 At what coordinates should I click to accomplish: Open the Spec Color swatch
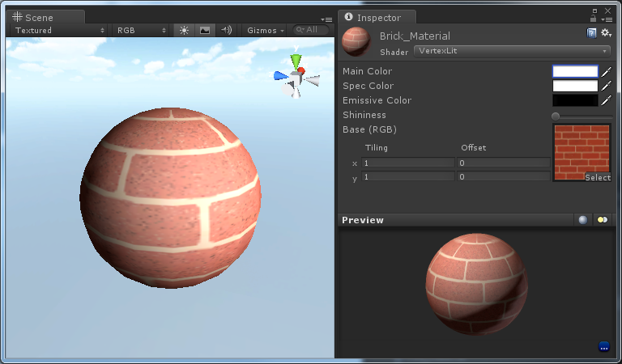[575, 86]
